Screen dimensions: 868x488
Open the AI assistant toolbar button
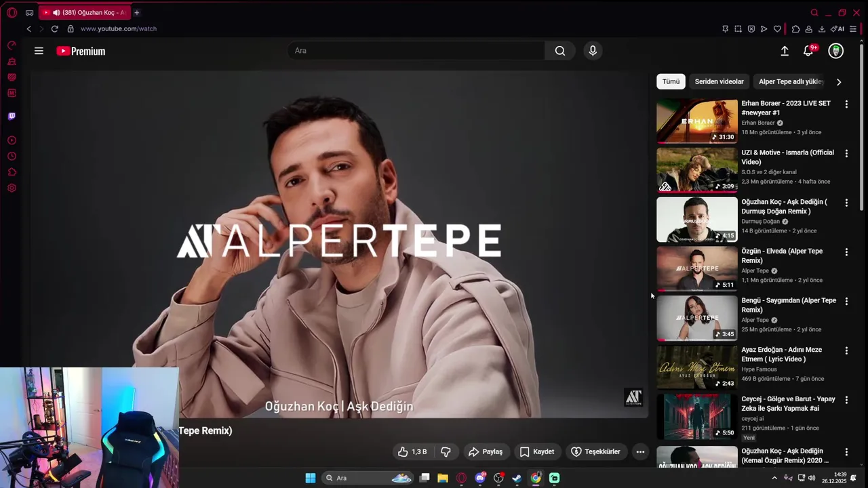pyautogui.click(x=837, y=29)
